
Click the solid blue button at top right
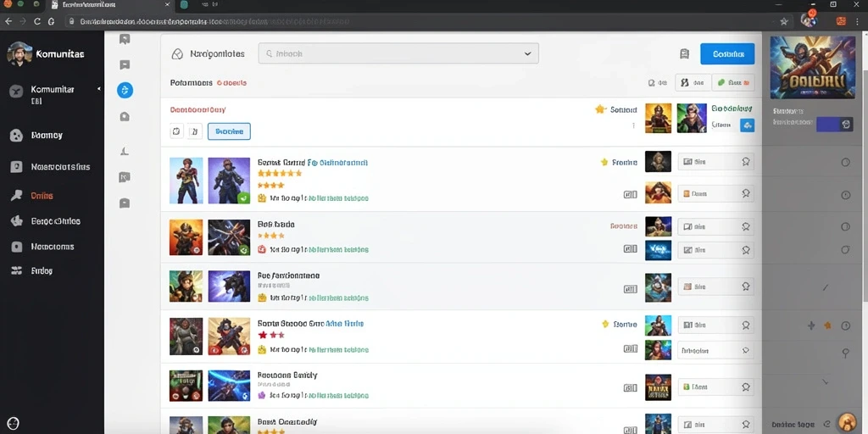click(x=727, y=53)
